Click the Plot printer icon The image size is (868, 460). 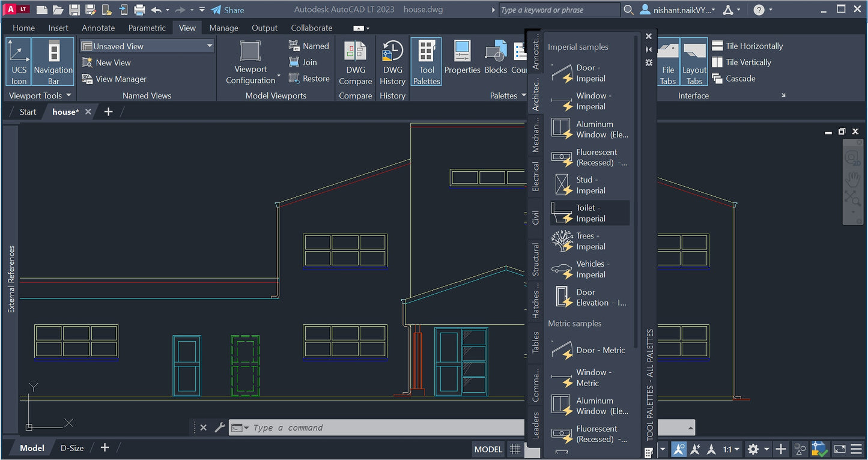[139, 10]
